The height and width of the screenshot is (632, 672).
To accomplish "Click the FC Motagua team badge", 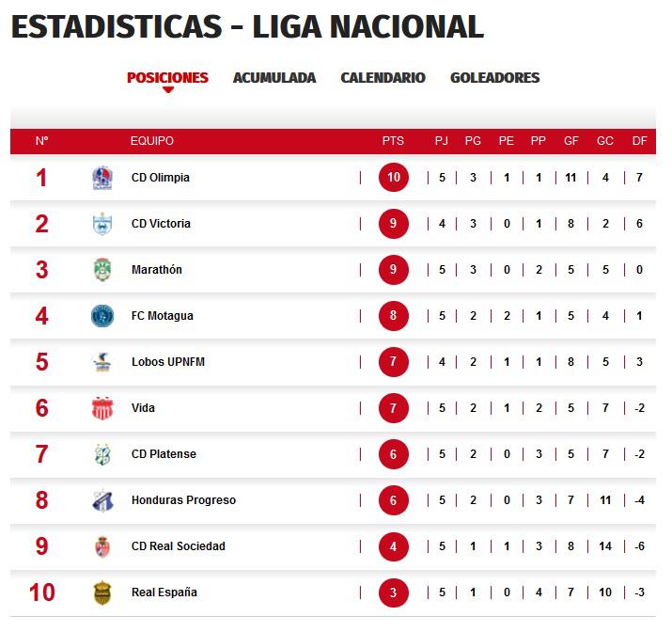I will [102, 316].
